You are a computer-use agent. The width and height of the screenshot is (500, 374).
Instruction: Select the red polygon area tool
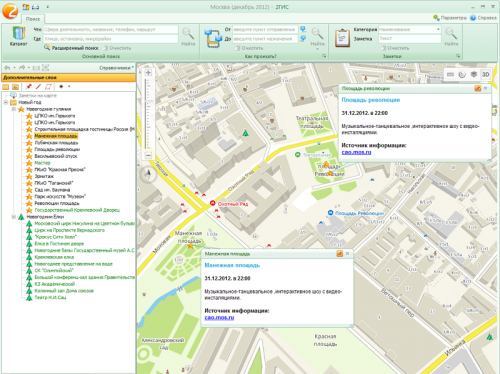(48, 87)
